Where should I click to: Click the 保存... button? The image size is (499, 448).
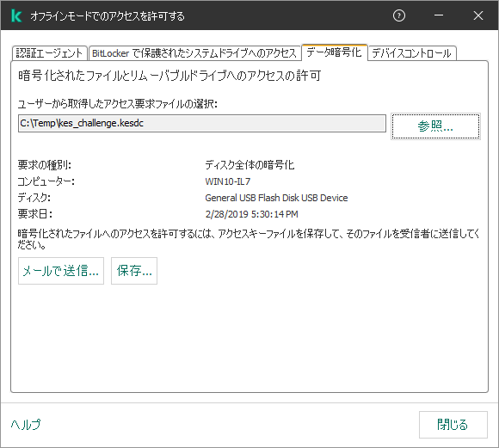pyautogui.click(x=134, y=271)
